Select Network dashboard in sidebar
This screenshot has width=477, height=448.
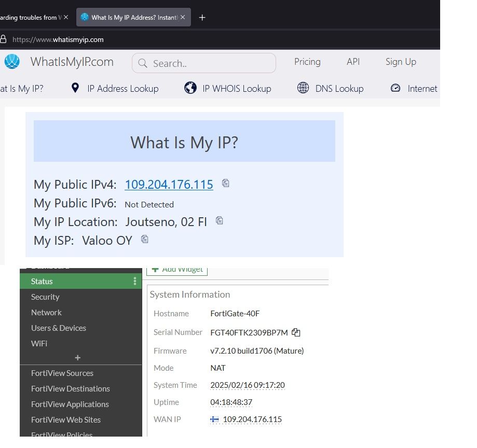click(46, 313)
